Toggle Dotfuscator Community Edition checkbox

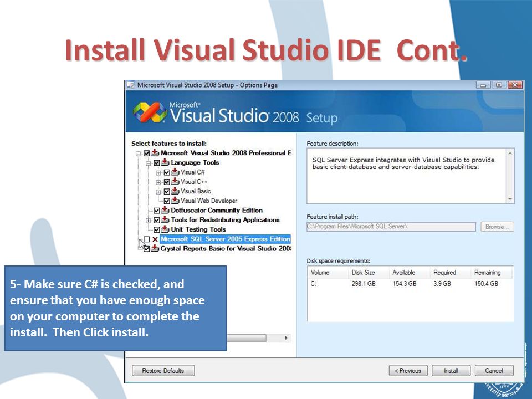point(156,211)
